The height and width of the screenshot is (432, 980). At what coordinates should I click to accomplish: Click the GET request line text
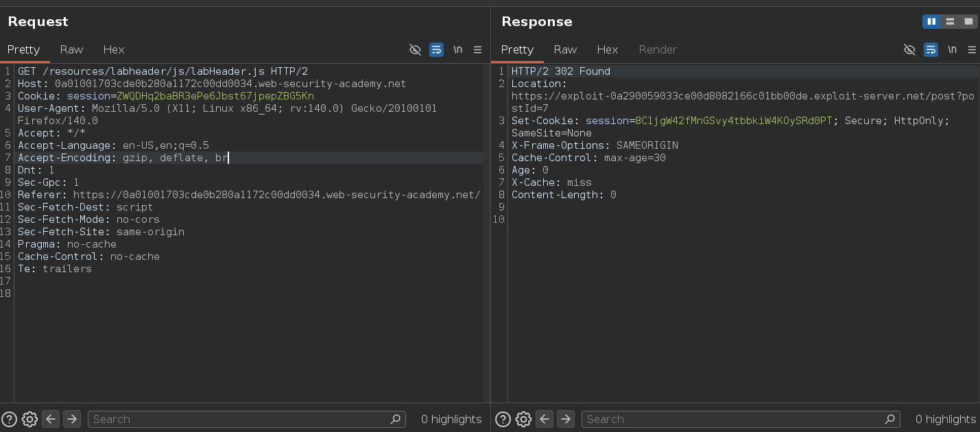(x=163, y=71)
